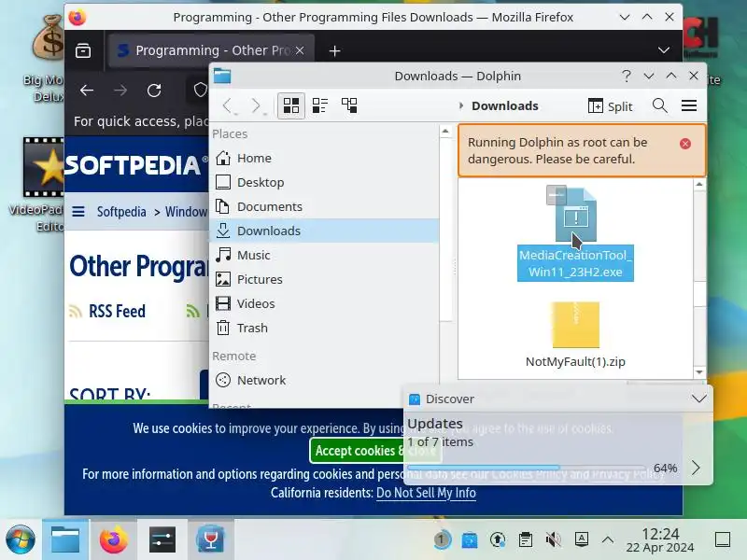Close the Programming Firefox tab

pos(300,50)
